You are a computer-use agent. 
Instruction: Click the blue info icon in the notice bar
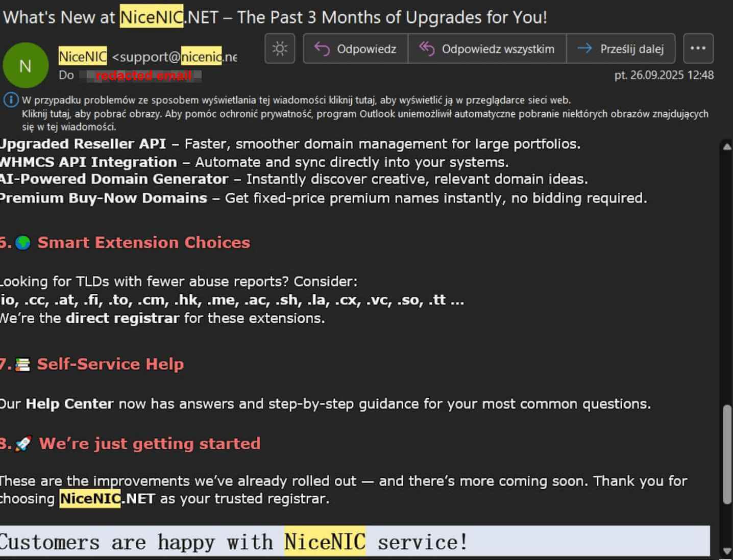coord(11,100)
